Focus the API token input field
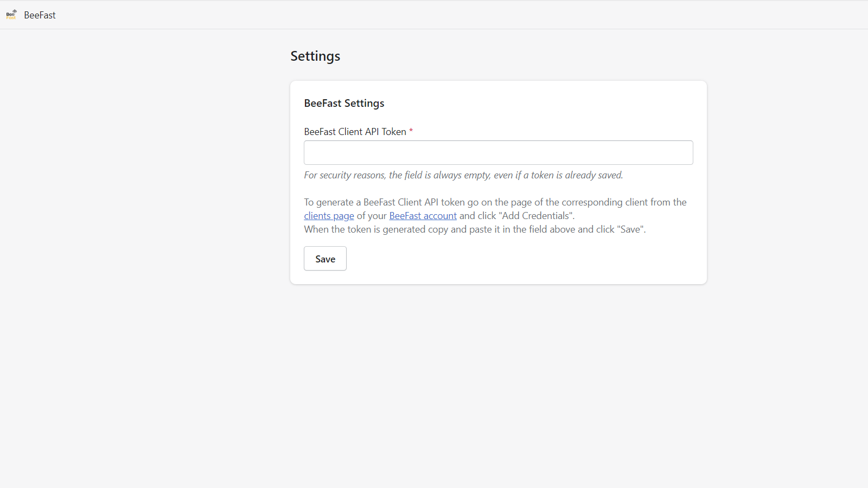This screenshot has width=868, height=488. [x=498, y=152]
